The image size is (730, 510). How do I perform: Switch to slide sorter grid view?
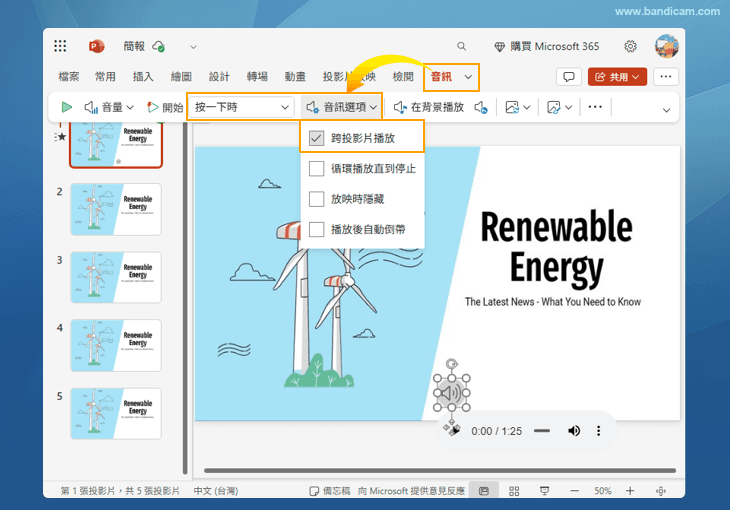[x=514, y=491]
